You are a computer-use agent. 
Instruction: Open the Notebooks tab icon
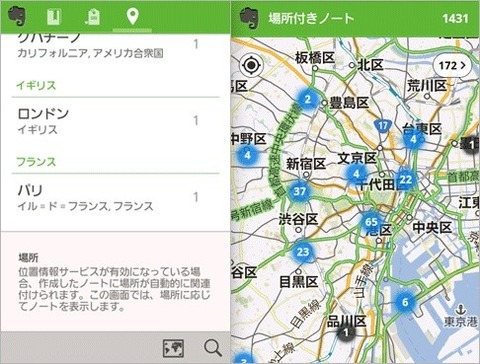click(54, 17)
